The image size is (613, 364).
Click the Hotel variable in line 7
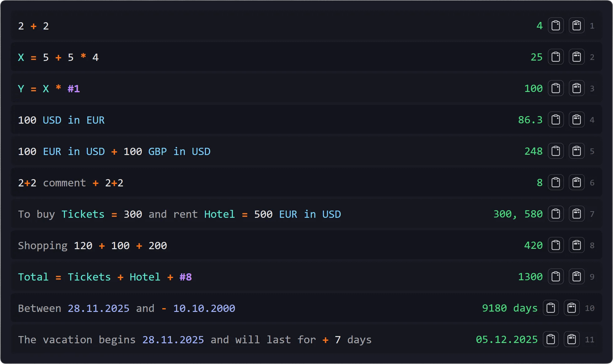(x=219, y=214)
